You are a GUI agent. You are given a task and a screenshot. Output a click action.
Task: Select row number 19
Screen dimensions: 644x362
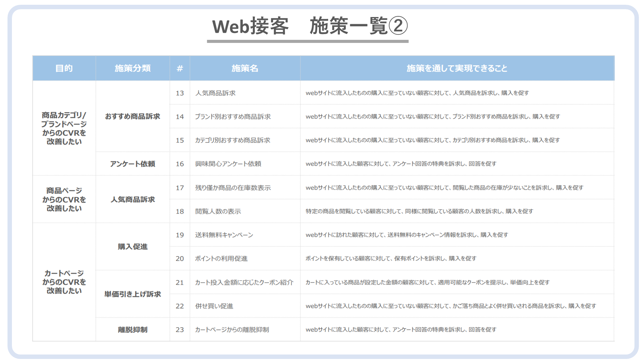tap(180, 235)
